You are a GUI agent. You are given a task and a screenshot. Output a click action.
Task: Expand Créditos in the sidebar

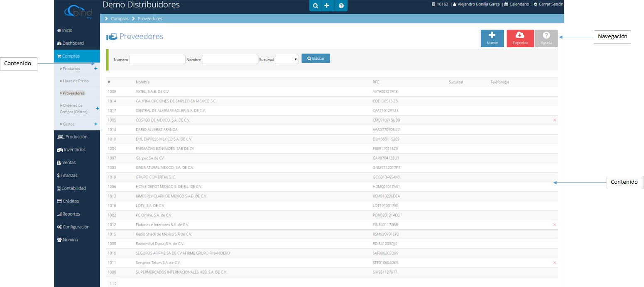68,201
